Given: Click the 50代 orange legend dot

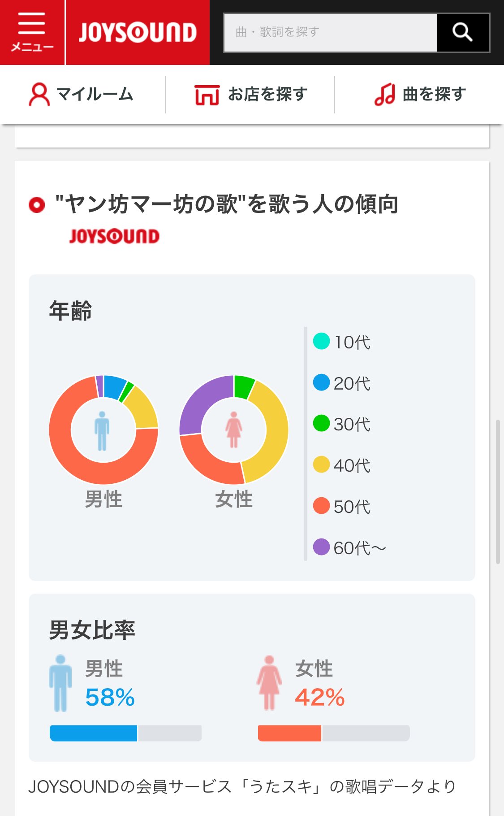Looking at the screenshot, I should pos(321,506).
